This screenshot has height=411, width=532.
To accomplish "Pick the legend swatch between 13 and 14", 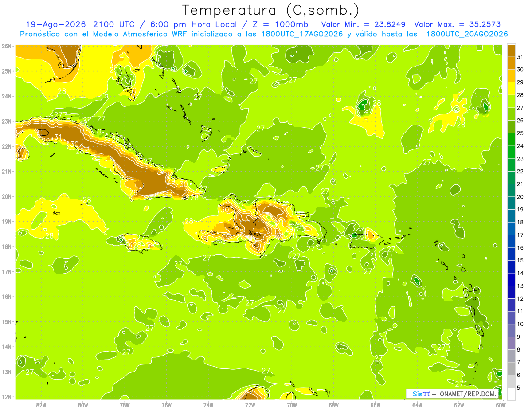I will tap(511, 279).
